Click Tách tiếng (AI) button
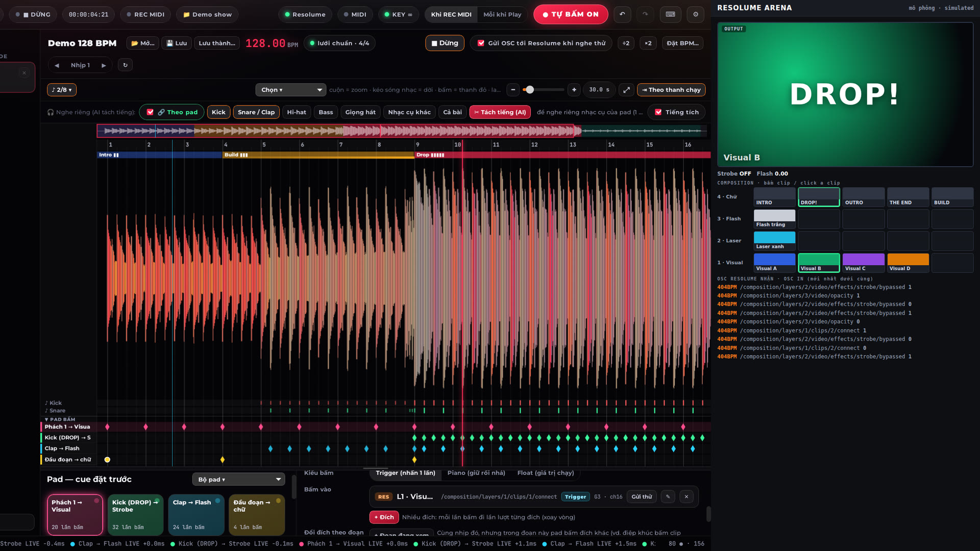This screenshot has height=551, width=980. 500,112
